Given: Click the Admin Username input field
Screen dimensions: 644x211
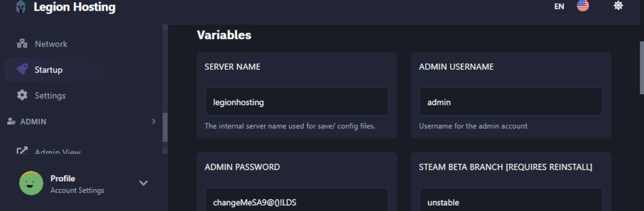Looking at the screenshot, I should (x=511, y=102).
